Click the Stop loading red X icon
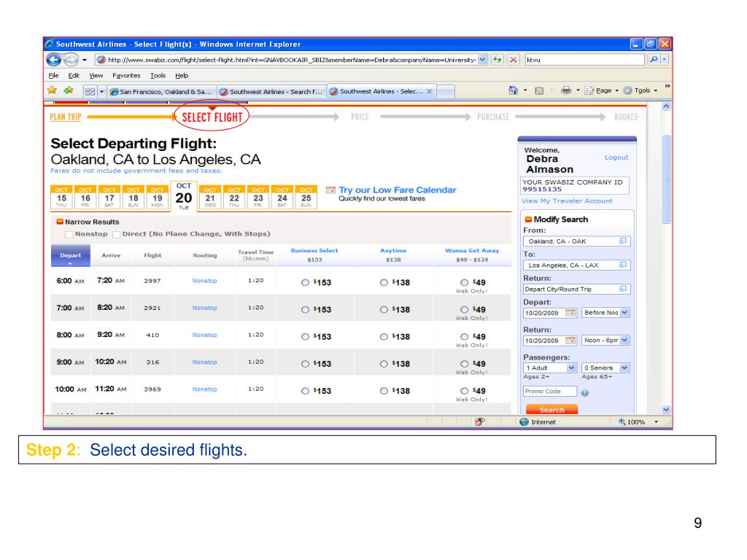The height and width of the screenshot is (560, 747). point(513,60)
